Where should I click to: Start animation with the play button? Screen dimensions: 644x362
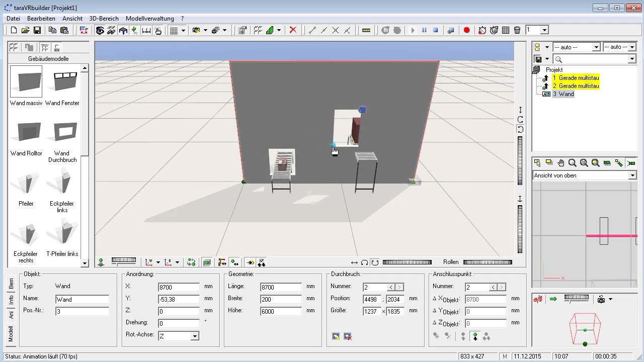pos(413,30)
